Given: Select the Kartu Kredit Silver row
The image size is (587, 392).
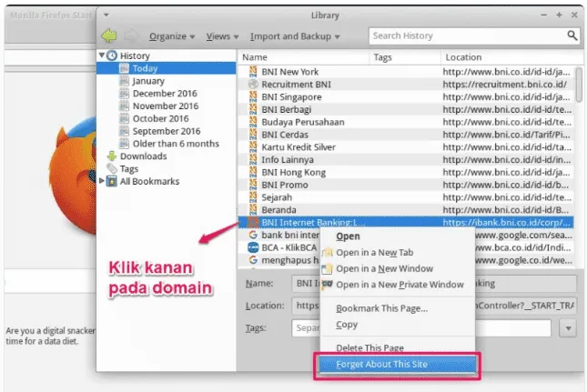Looking at the screenshot, I should 406,147.
